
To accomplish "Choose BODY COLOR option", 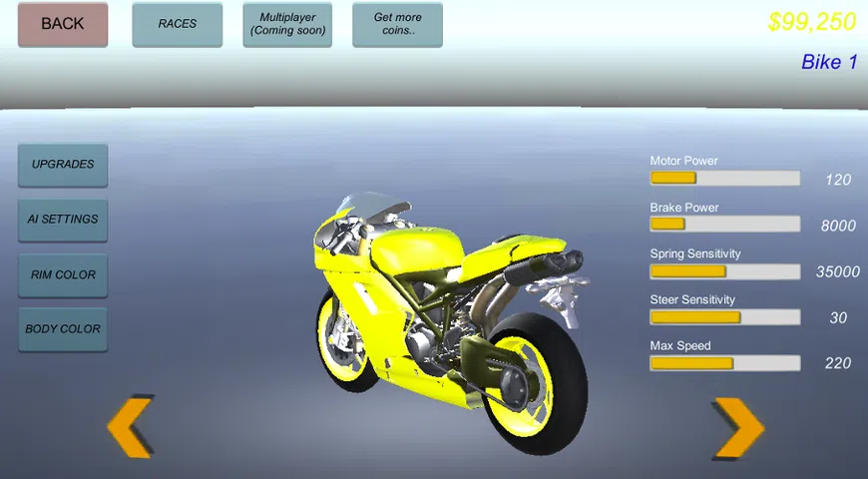I will [x=63, y=329].
